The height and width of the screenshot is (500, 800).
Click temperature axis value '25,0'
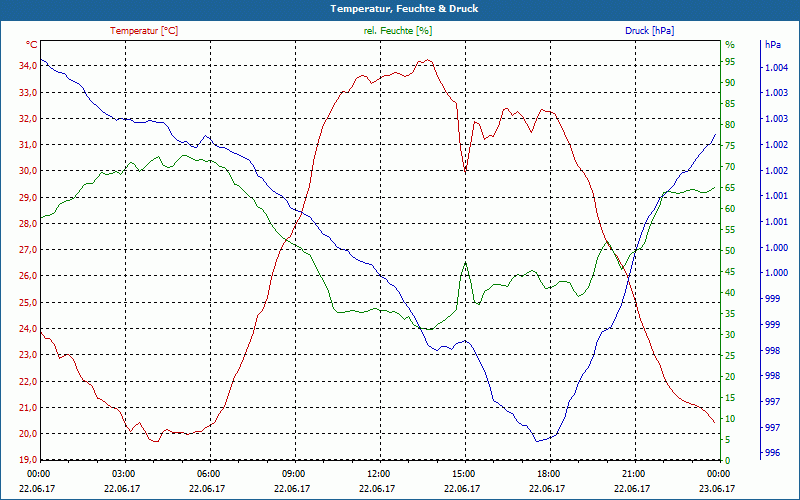pyautogui.click(x=28, y=303)
